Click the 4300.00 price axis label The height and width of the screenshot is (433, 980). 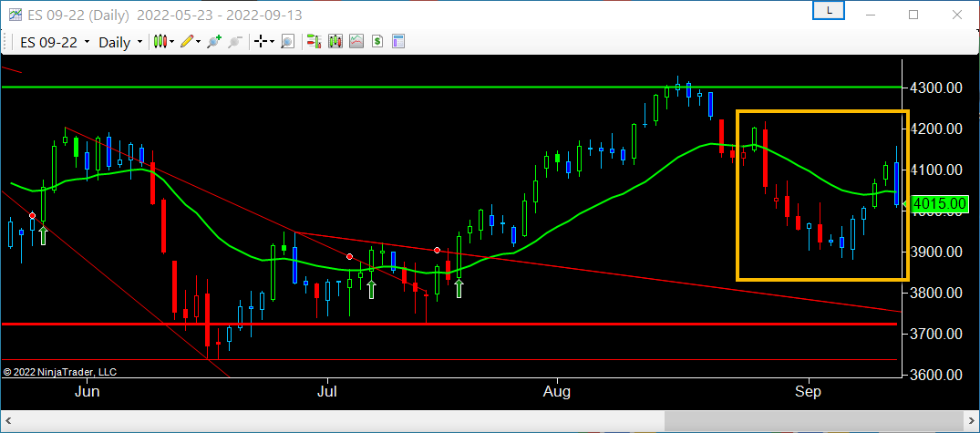coord(935,88)
